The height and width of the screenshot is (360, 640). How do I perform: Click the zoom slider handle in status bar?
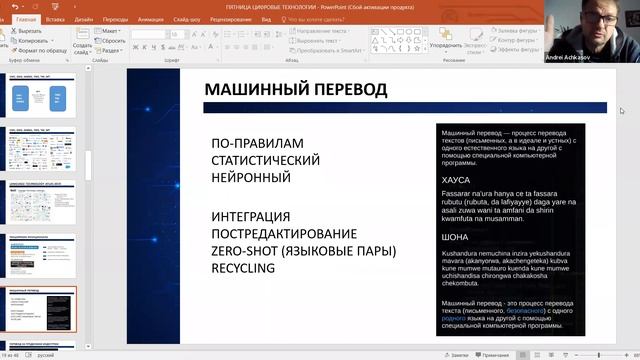coord(599,355)
